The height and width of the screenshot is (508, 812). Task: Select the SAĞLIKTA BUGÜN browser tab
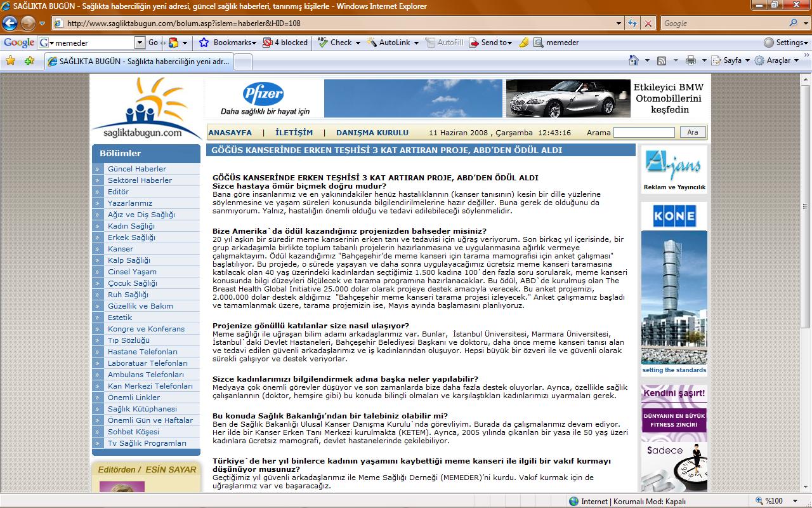tap(138, 62)
